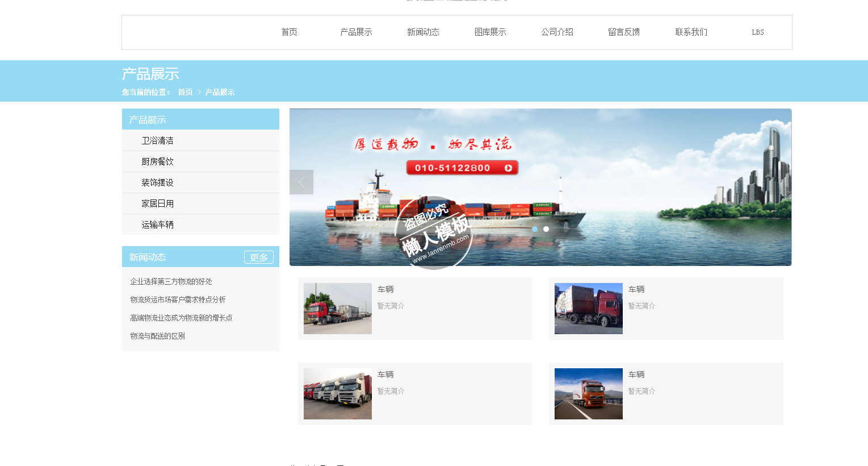Image resolution: width=868 pixels, height=466 pixels.
Task: Click the 首页 breadcrumb link
Action: 185,92
